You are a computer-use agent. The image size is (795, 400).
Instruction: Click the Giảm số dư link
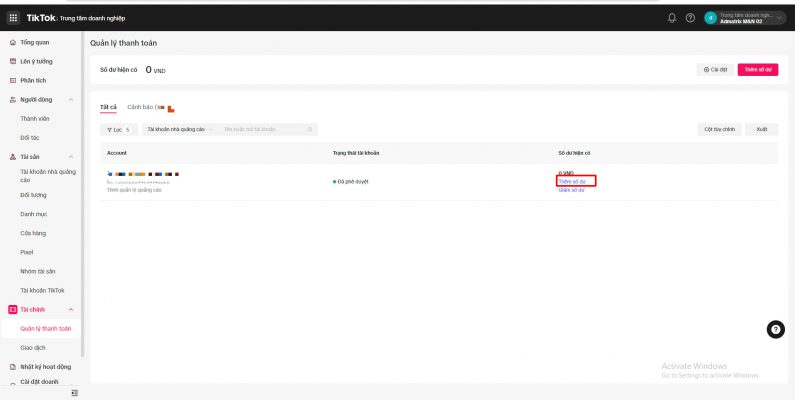(570, 189)
